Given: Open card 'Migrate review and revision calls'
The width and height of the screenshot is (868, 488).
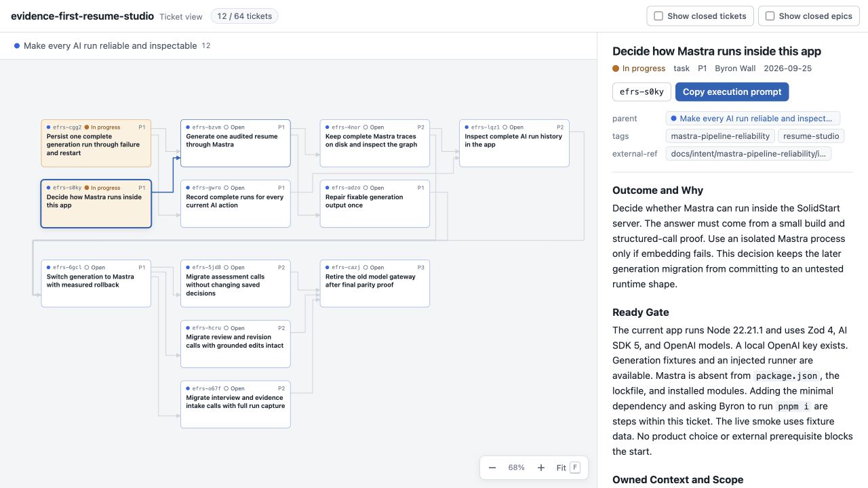Looking at the screenshot, I should (x=235, y=344).
